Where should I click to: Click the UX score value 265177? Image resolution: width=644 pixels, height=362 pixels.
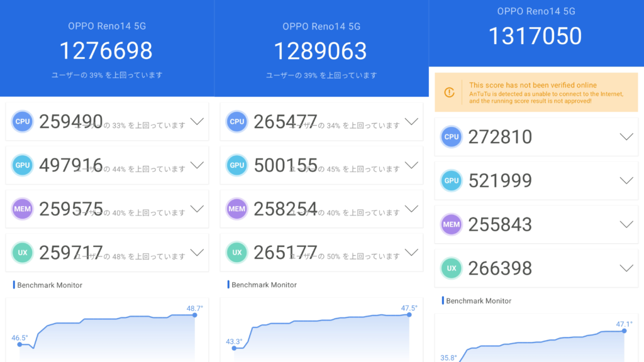point(286,253)
